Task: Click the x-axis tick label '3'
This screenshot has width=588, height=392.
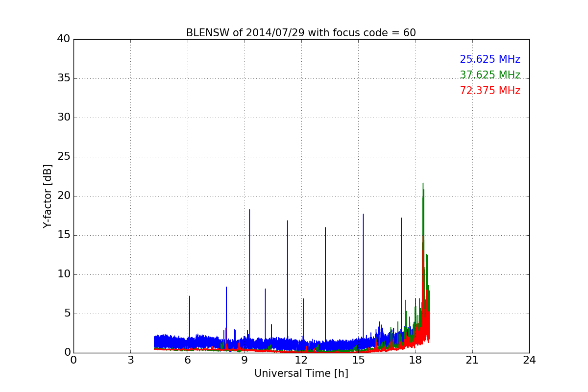Action: coord(130,360)
